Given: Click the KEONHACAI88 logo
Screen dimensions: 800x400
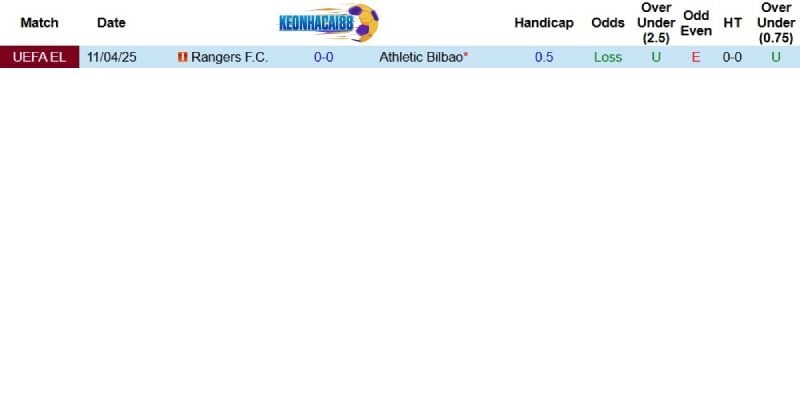Looking at the screenshot, I should [328, 22].
